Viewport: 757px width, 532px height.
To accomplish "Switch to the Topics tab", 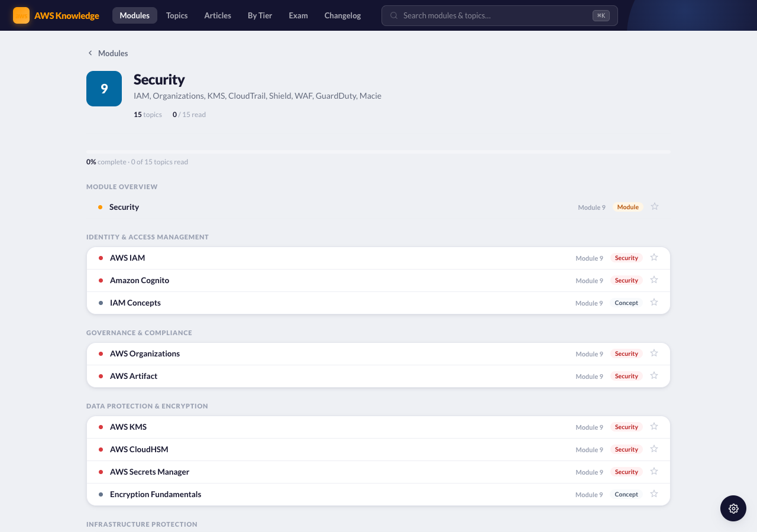I will (177, 15).
